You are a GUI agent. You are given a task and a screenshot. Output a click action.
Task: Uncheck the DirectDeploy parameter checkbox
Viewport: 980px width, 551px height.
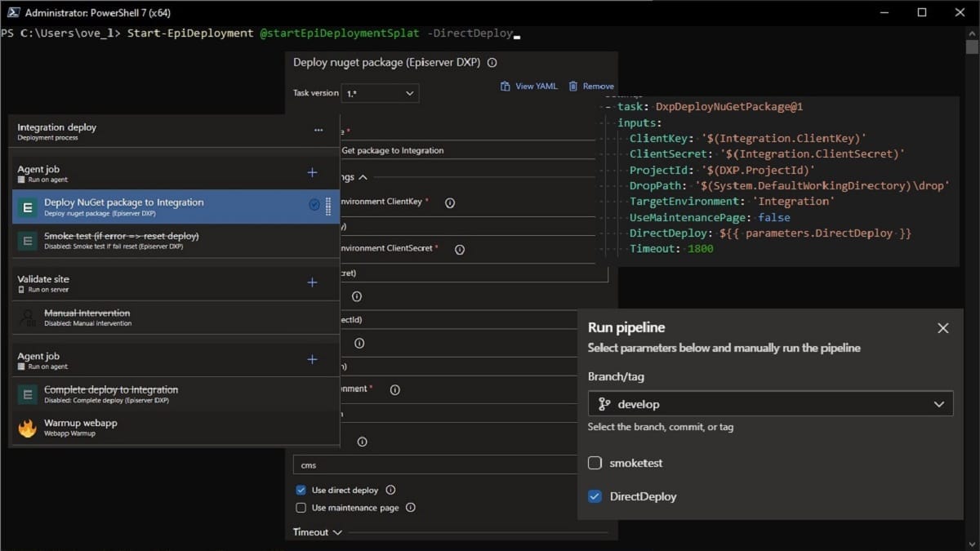(595, 496)
